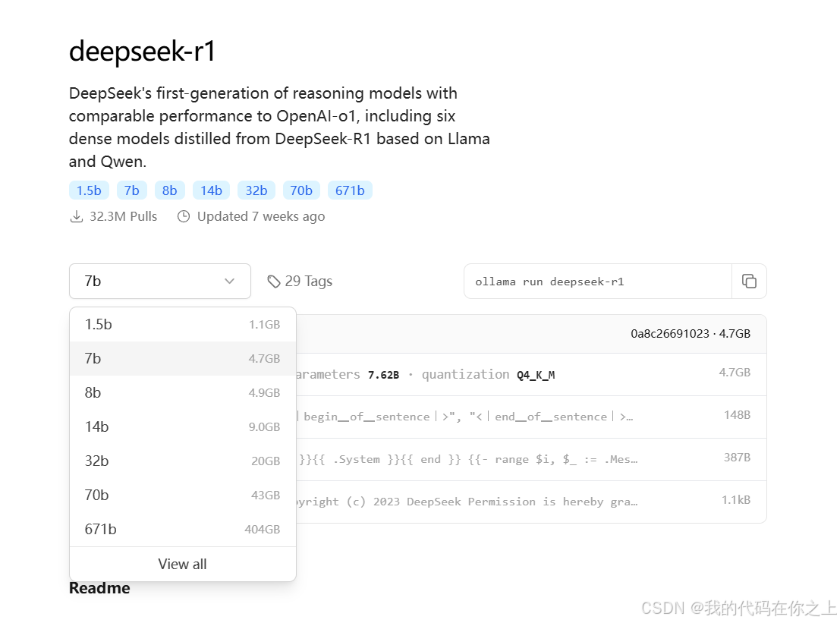The width and height of the screenshot is (840, 623).
Task: Click "View all" at the dropdown bottom
Action: (182, 564)
